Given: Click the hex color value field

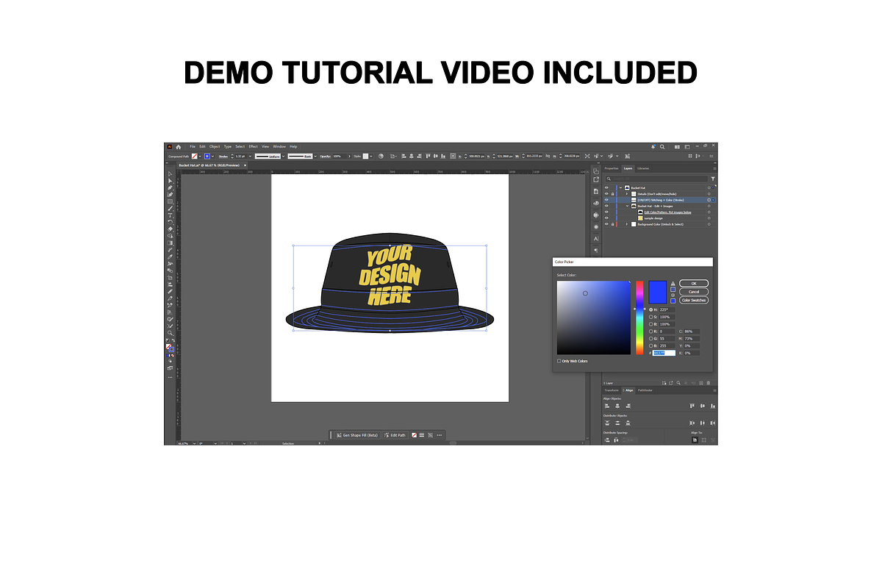Looking at the screenshot, I should tap(664, 353).
